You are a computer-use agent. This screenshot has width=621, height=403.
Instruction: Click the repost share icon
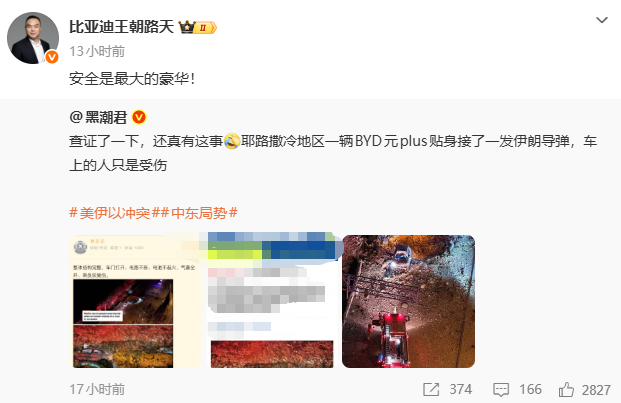point(431,390)
